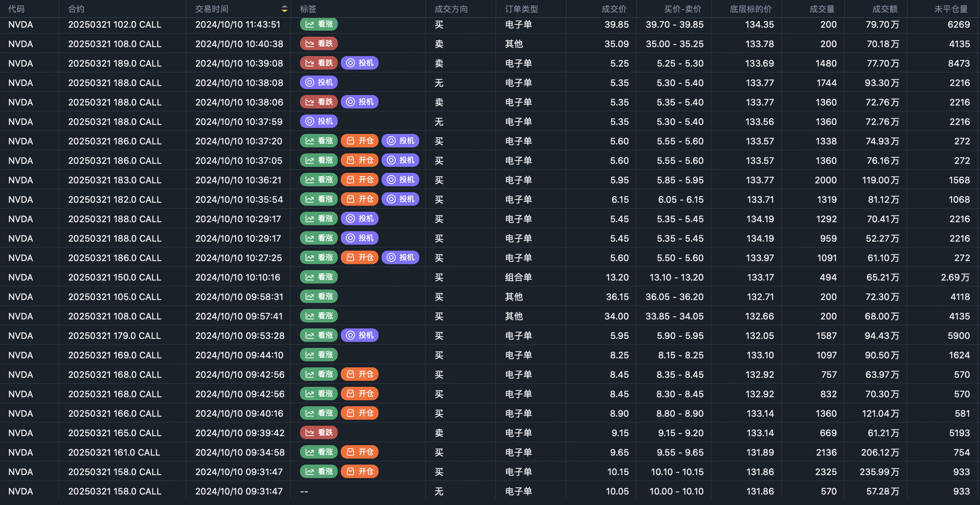
Task: Click volume cell 1480
Action: click(826, 63)
